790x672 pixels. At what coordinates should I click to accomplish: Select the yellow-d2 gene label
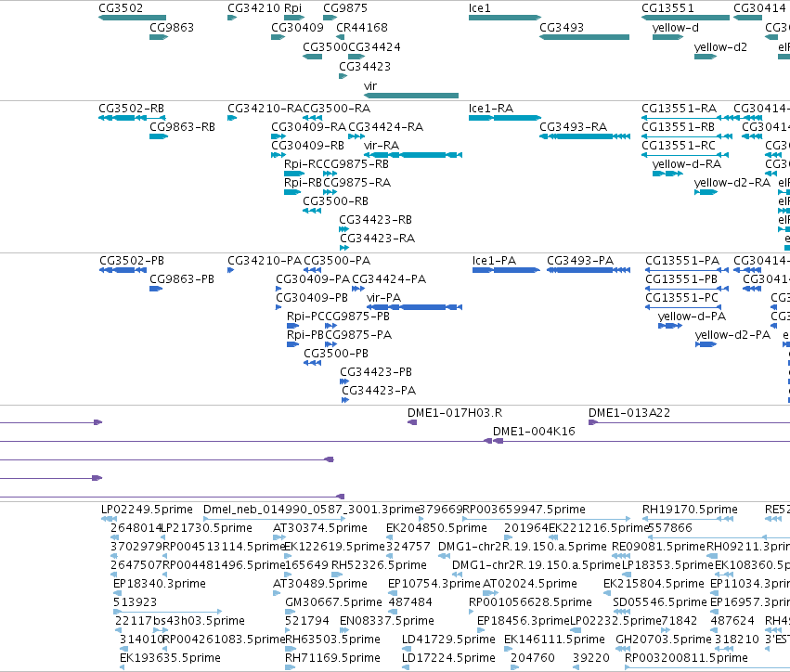tap(720, 47)
